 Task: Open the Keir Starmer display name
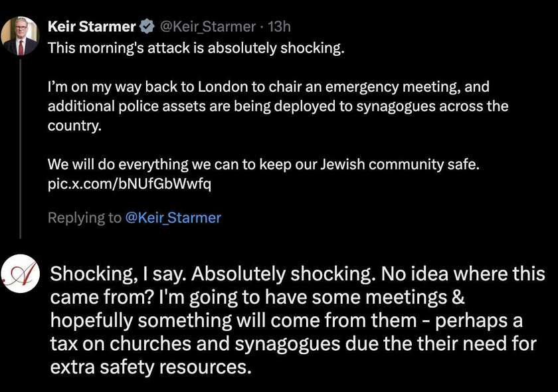[92, 27]
